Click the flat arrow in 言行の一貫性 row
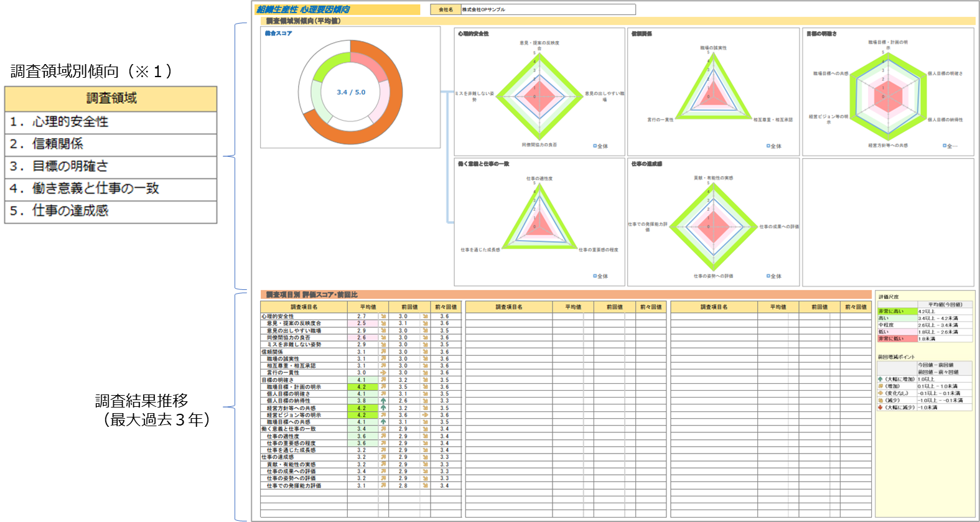The image size is (980, 522). coord(383,373)
